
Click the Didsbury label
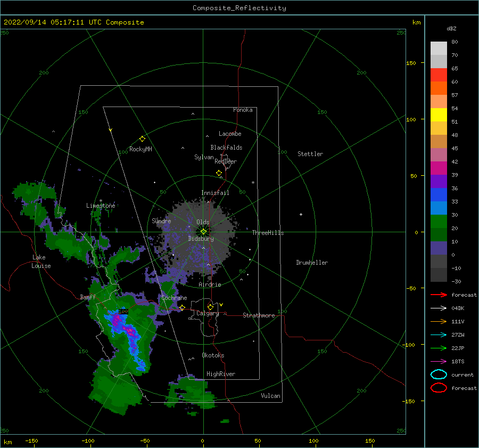[x=201, y=239]
